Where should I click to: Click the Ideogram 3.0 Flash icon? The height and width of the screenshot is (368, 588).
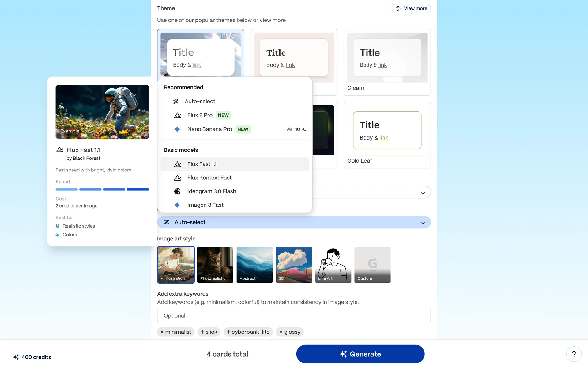tap(177, 191)
